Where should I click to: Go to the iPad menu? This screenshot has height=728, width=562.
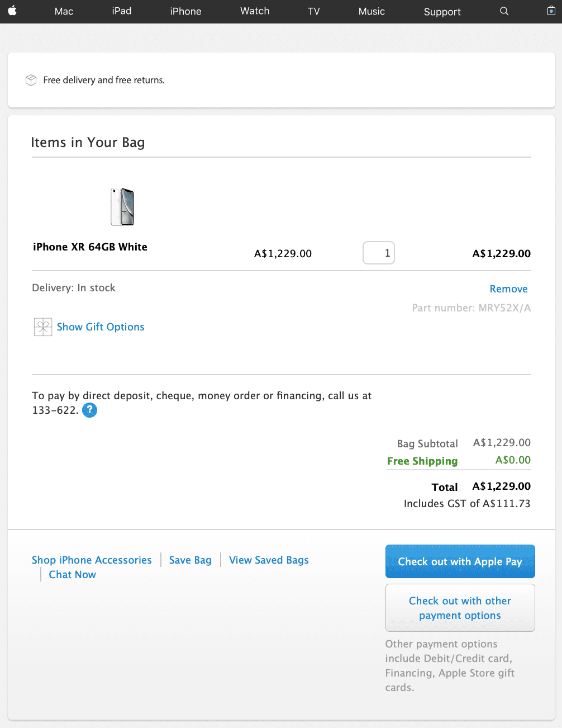pos(121,11)
